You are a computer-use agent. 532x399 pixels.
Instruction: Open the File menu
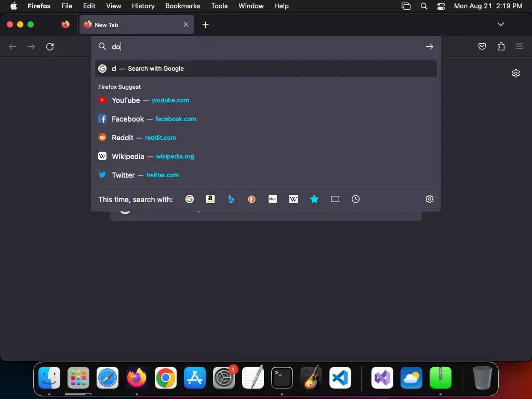pyautogui.click(x=67, y=6)
